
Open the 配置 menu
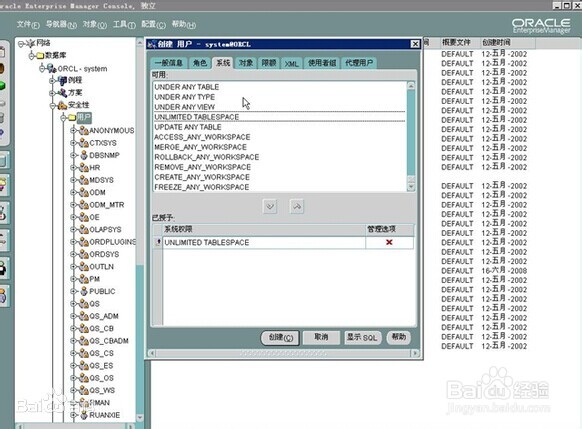click(x=153, y=24)
